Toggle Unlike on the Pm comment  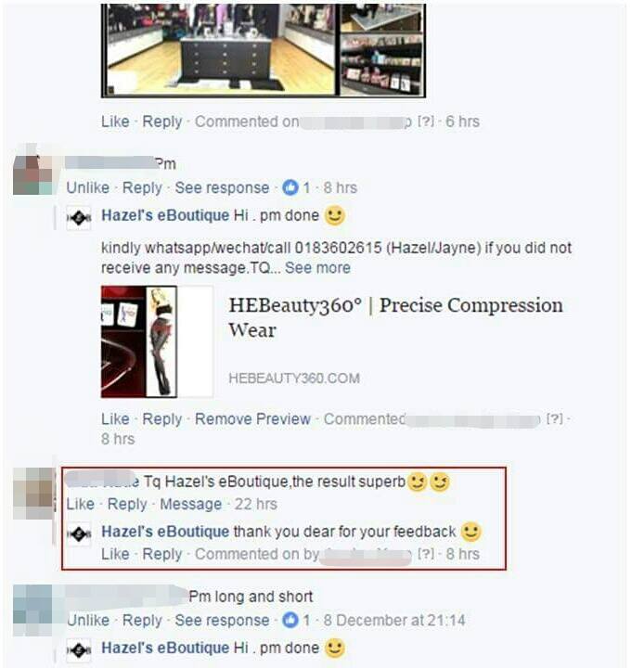(88, 187)
